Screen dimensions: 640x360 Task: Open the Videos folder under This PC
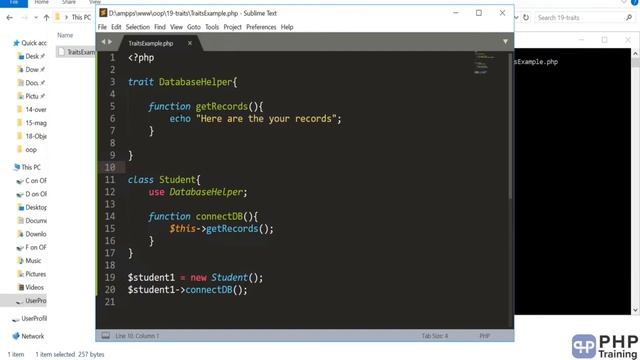(x=31, y=287)
